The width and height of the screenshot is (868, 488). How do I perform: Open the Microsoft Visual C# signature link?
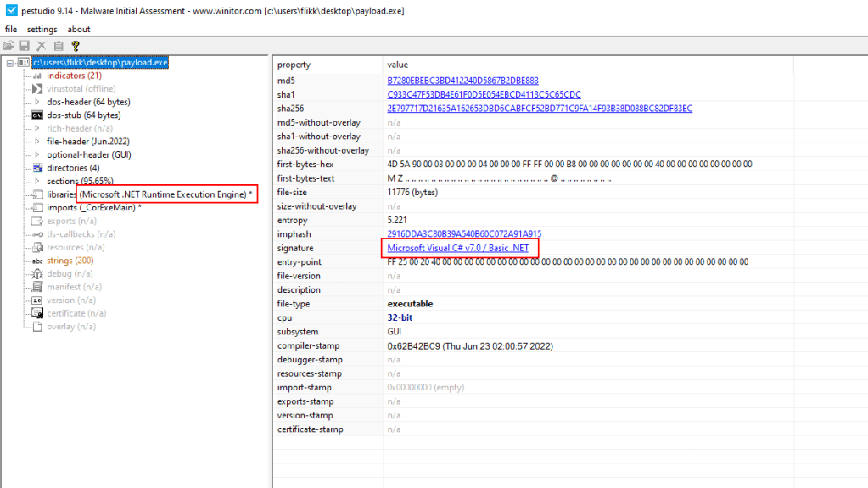457,248
